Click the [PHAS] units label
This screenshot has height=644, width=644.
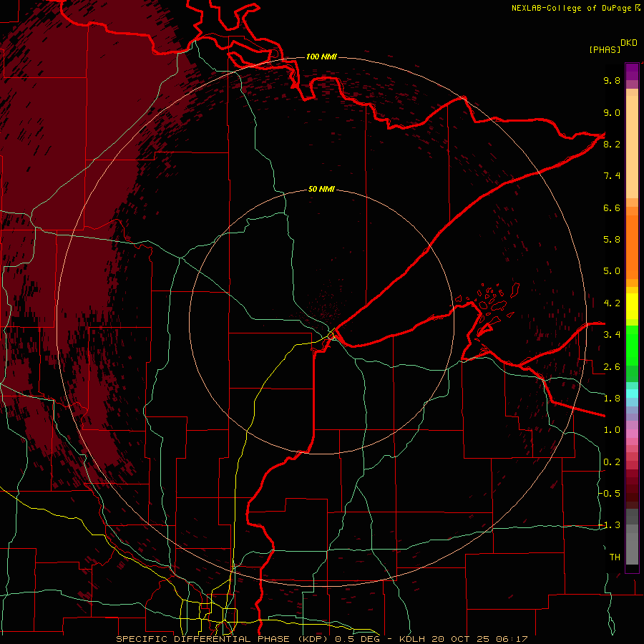click(x=605, y=49)
